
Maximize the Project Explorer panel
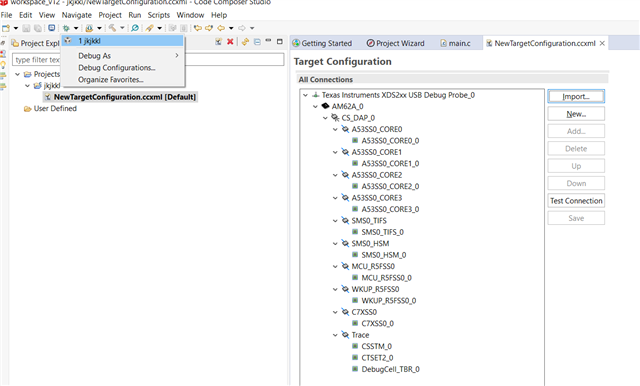280,41
